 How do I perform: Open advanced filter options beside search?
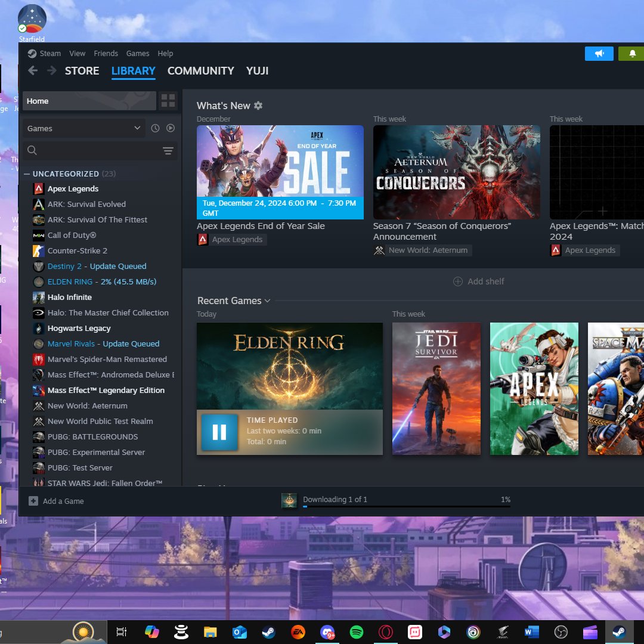168,151
